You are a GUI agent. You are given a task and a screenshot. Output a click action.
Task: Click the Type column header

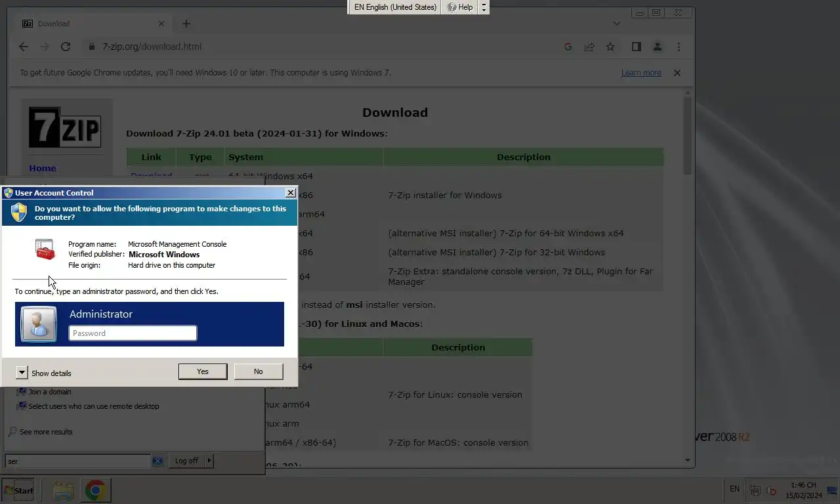click(200, 157)
